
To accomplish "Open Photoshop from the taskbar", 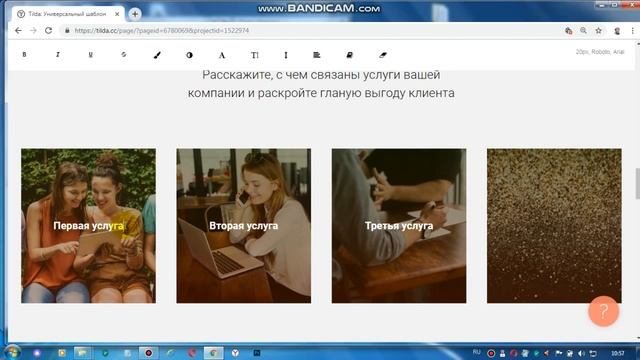I will tap(257, 353).
